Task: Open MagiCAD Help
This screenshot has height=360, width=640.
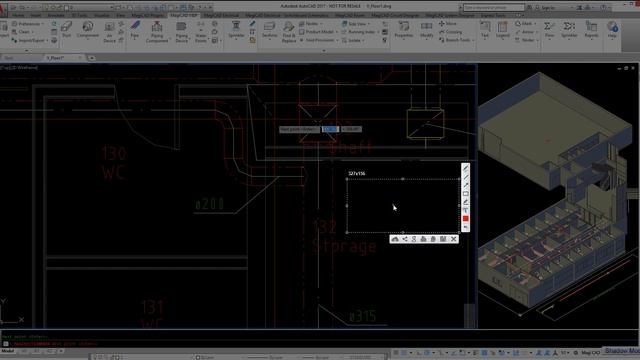Action: click(x=612, y=29)
